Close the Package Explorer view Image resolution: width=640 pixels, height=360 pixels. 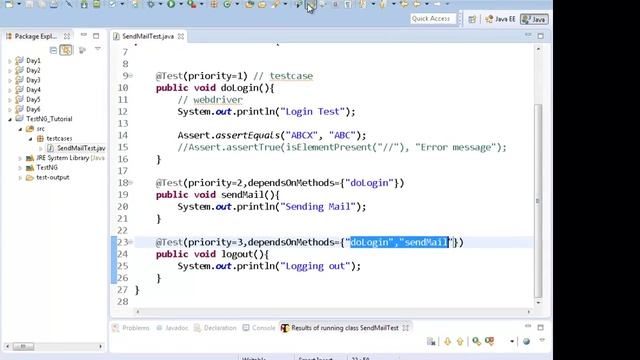[67, 36]
